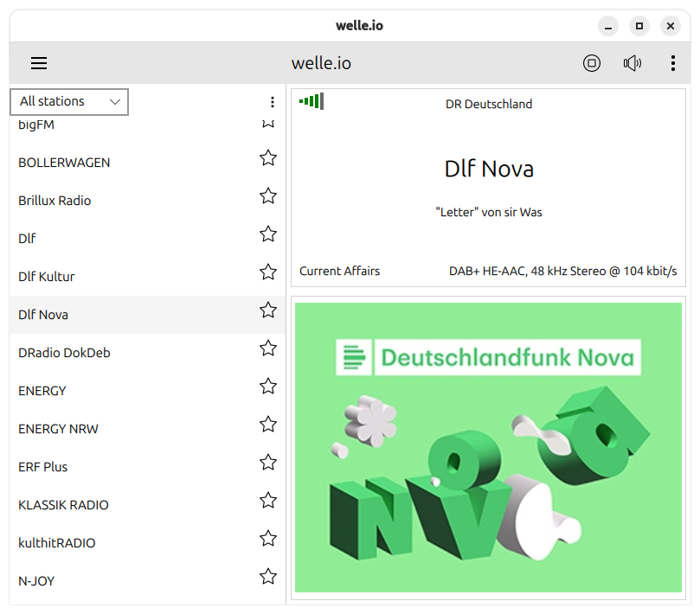Star the ENERGY NRW station

click(x=268, y=425)
